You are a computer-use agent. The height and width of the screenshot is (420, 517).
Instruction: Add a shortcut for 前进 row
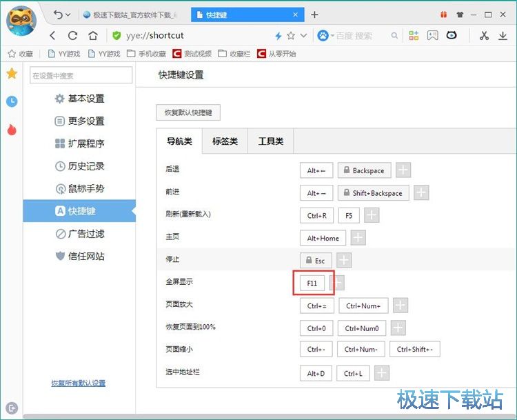pyautogui.click(x=421, y=192)
